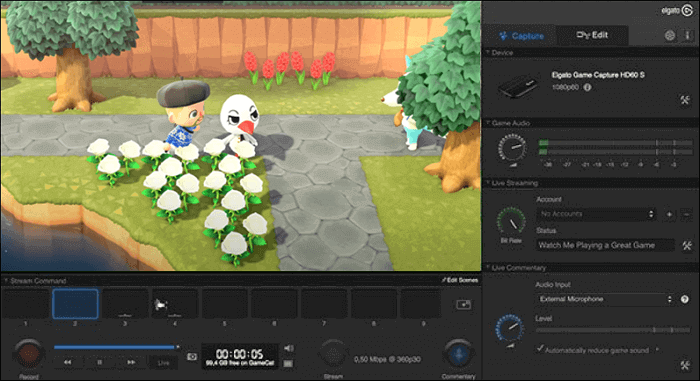Fast forward the captured video

[x=131, y=362]
